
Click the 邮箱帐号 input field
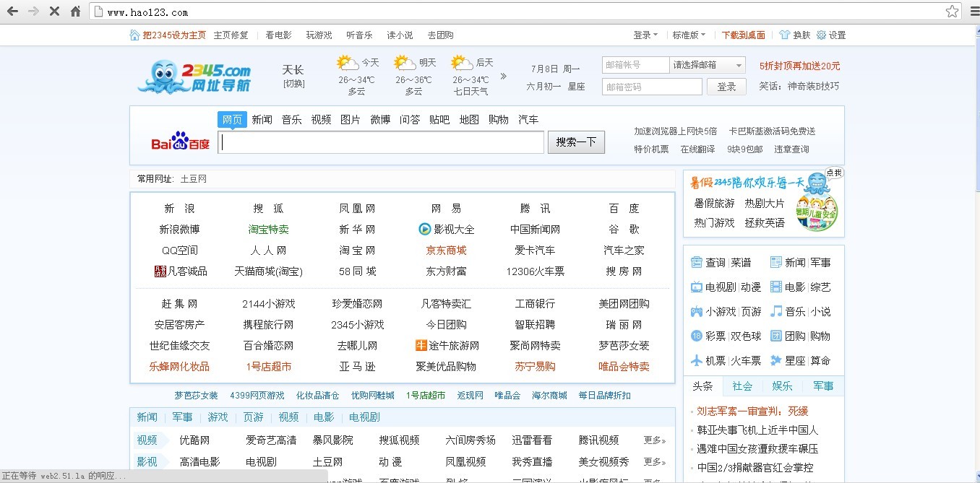pos(636,65)
